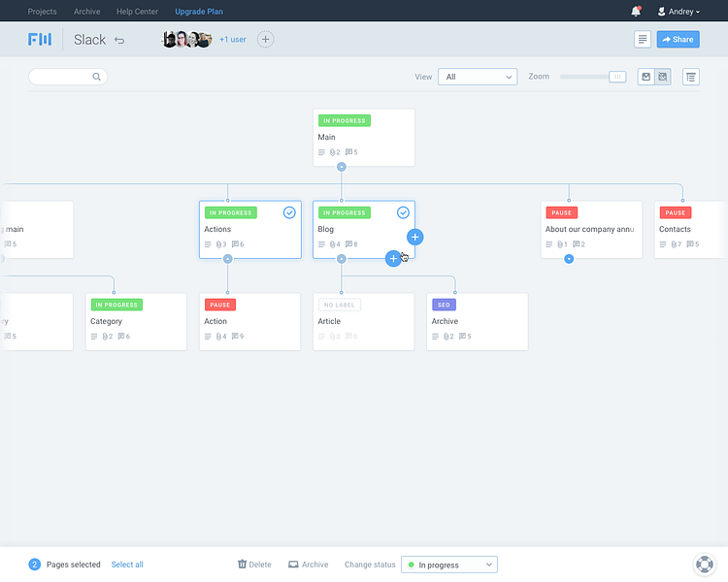Go to the Projects menu

(43, 12)
